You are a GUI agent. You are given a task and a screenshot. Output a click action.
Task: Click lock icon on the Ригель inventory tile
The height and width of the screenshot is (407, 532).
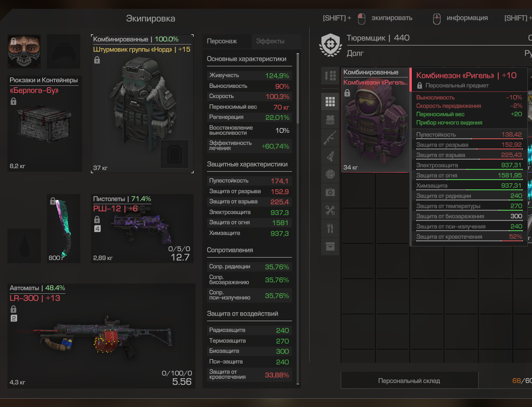point(347,93)
